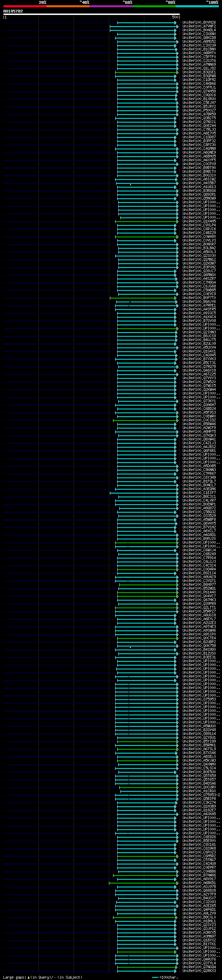Select hit UniRef100_B5RPZ7

(199, 612)
